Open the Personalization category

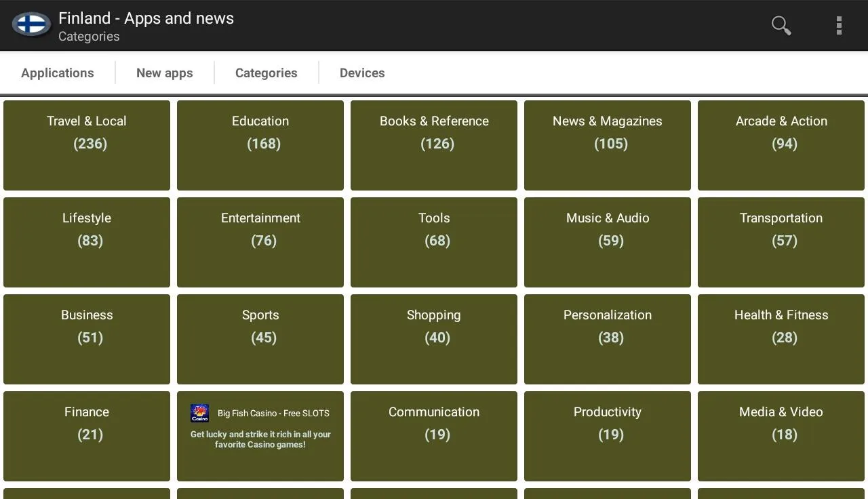tap(608, 339)
